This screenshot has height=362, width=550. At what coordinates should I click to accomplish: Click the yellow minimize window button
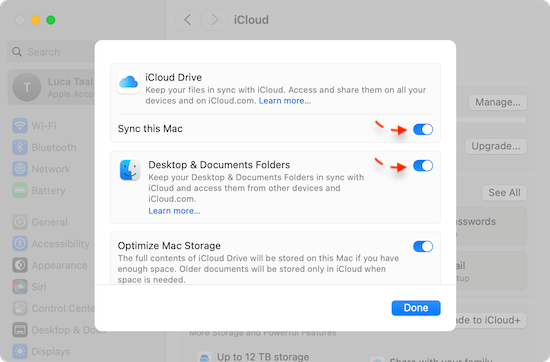pyautogui.click(x=35, y=20)
